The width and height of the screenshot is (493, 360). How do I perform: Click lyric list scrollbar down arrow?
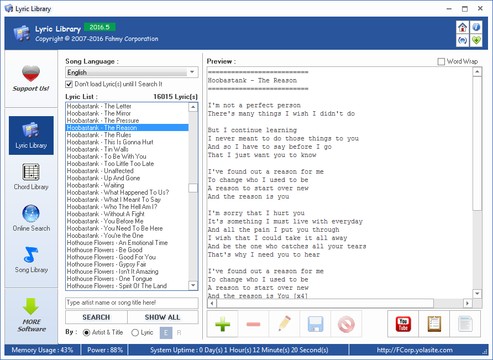pyautogui.click(x=193, y=285)
